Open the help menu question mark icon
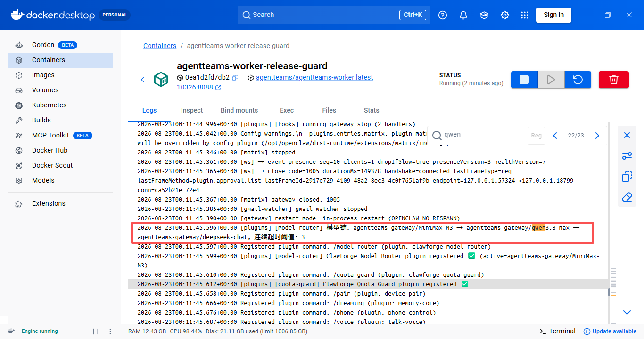Image resolution: width=644 pixels, height=339 pixels. pyautogui.click(x=442, y=15)
